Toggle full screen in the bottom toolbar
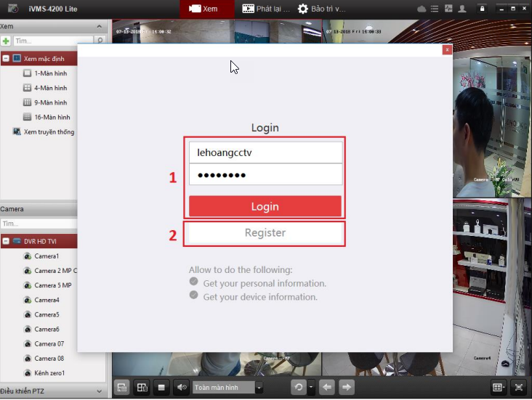Viewport: 532px width, 400px height. [x=518, y=387]
